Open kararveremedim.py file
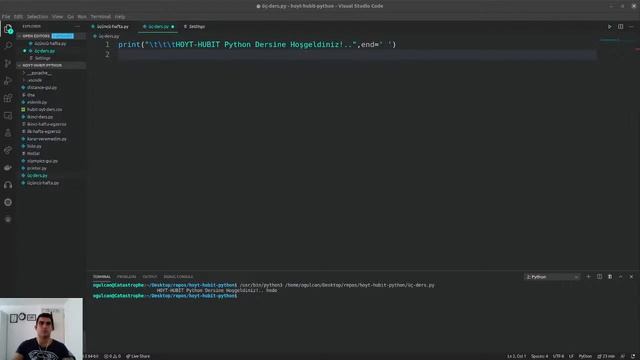Viewport: 640px width, 360px height. (x=47, y=139)
